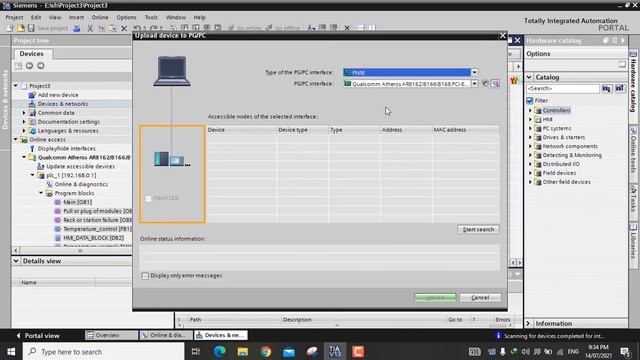Click the Cancel button in dialog

tap(480, 298)
